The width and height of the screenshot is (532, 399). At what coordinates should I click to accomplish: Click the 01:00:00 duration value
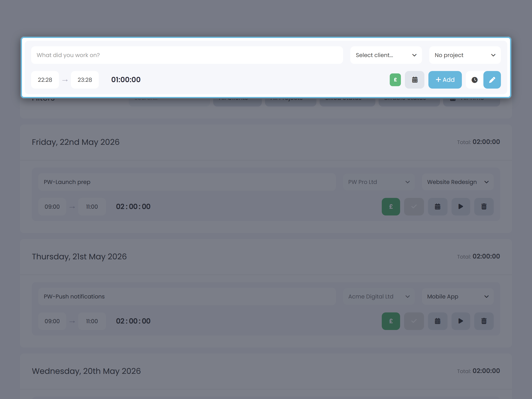[126, 80]
